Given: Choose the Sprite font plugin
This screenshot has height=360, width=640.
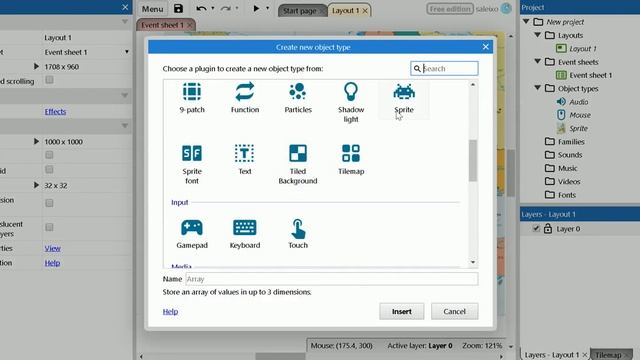Looking at the screenshot, I should [192, 153].
